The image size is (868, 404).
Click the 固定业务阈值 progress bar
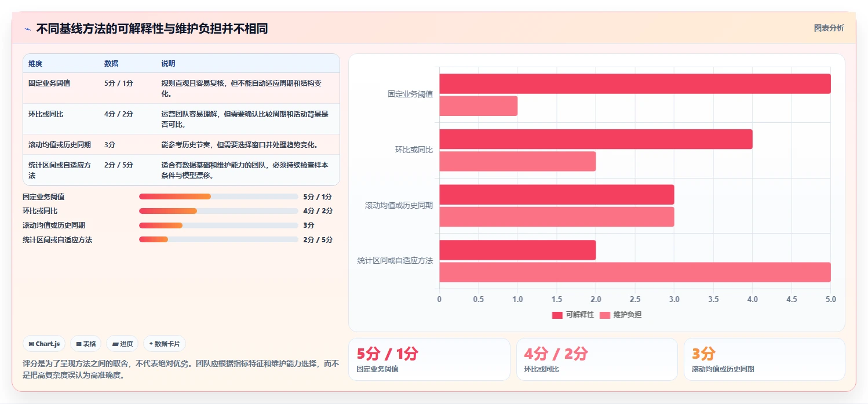[218, 196]
